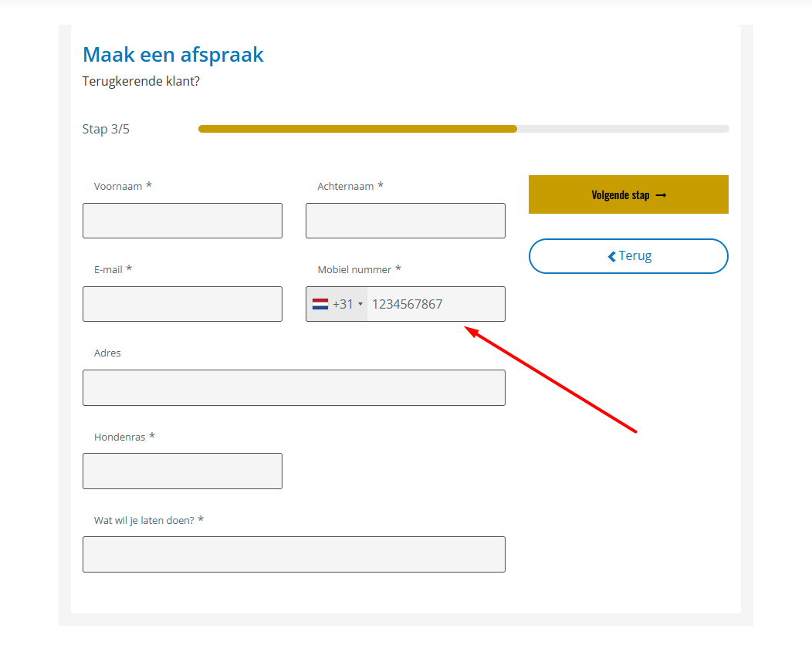Click the Terugkerende klant? link
812x652 pixels.
(140, 81)
